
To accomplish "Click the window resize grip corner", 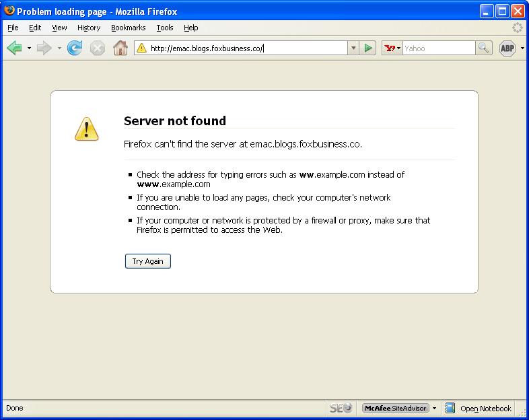I will tap(522, 413).
